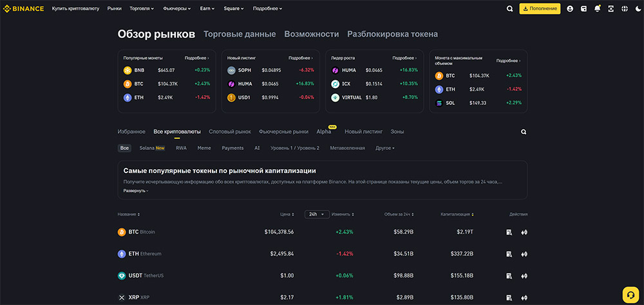The height and width of the screenshot is (305, 644).
Task: Click ICX coin icon
Action: (335, 84)
